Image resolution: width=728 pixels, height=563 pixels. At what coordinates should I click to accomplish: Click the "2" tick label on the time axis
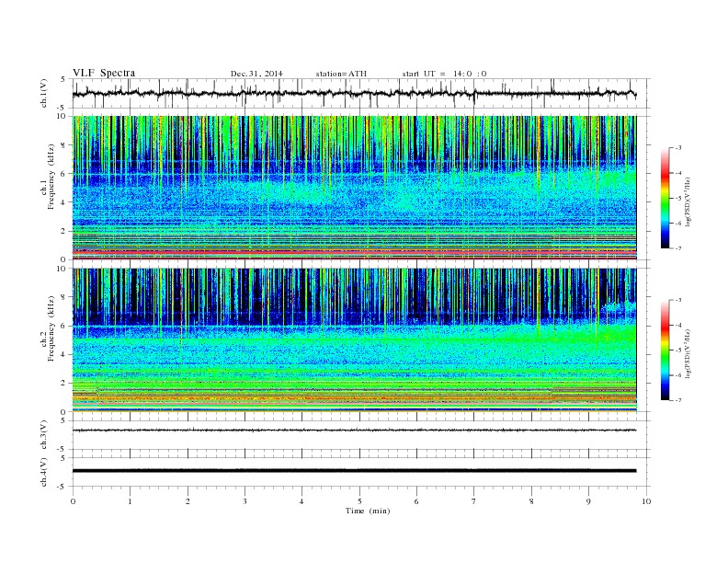point(188,501)
